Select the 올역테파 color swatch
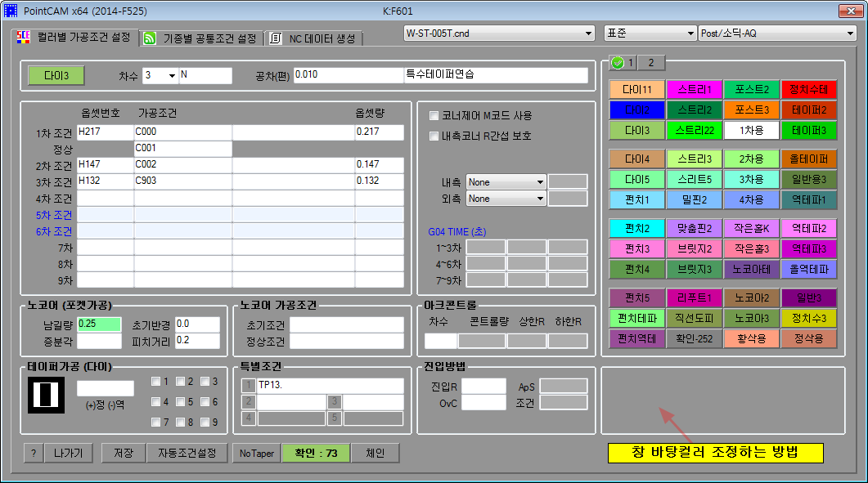 tap(809, 270)
